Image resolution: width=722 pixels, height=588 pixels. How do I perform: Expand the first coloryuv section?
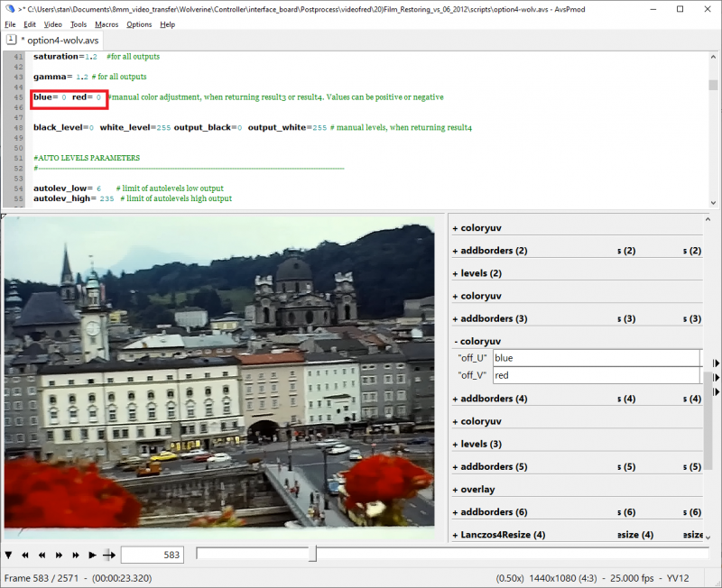(x=477, y=228)
